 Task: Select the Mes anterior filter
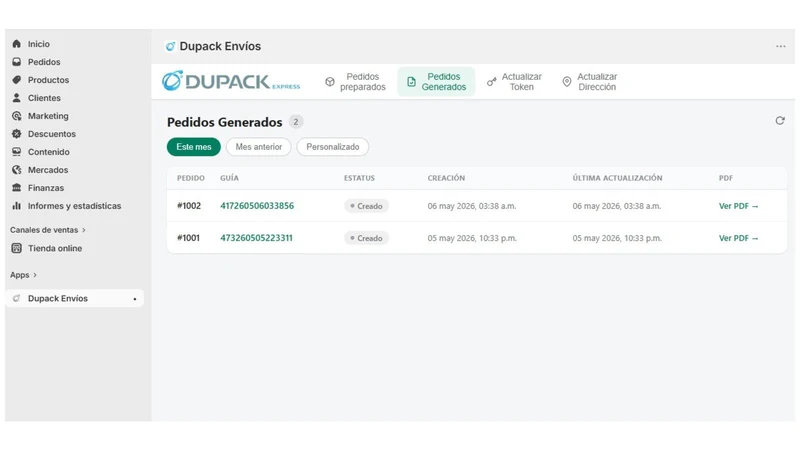coord(259,147)
